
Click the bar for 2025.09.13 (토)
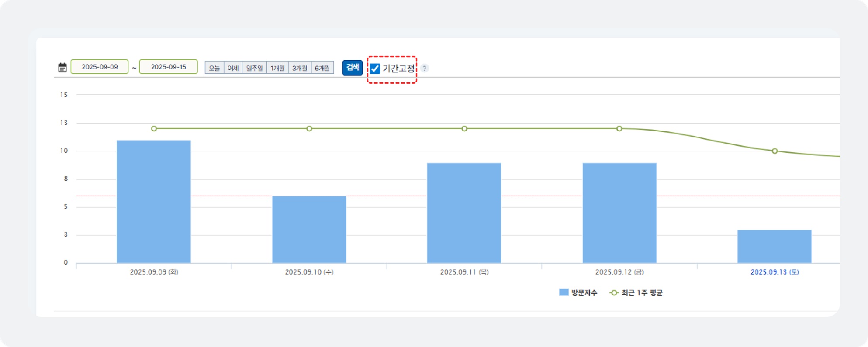(775, 246)
